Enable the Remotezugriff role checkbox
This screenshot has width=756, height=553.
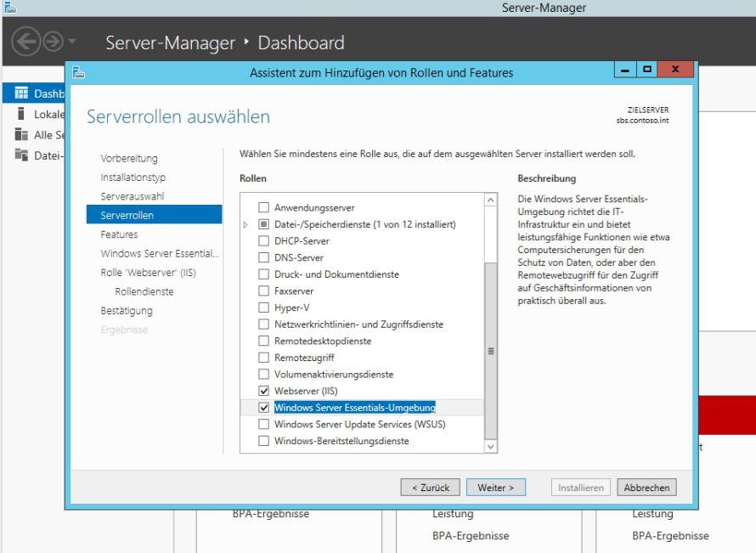click(x=263, y=358)
